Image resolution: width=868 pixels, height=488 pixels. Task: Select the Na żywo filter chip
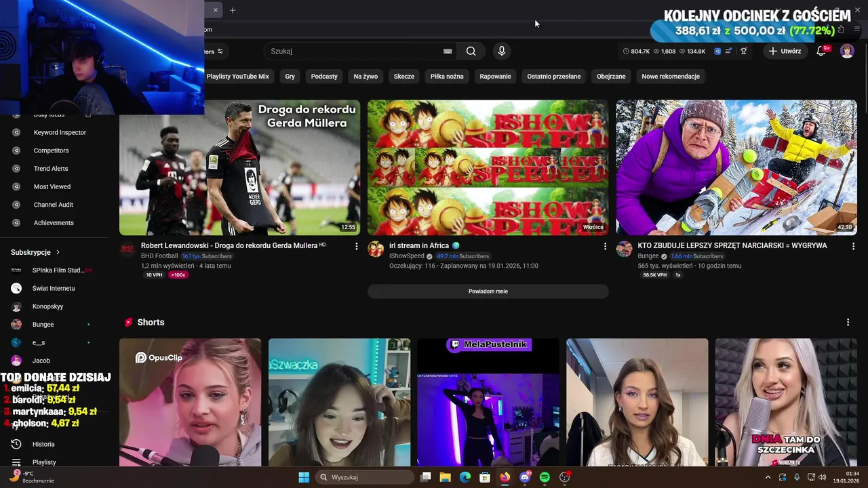point(366,77)
